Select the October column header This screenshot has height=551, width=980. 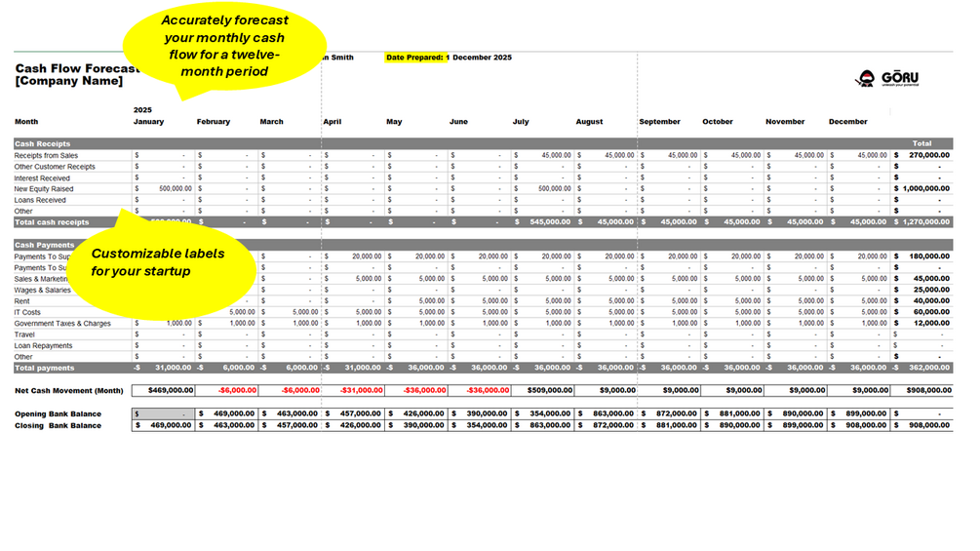coord(718,122)
